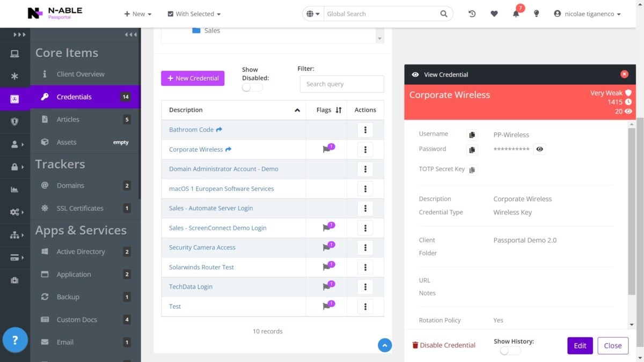
Task: Copy the password to clipboard
Action: pos(472,150)
